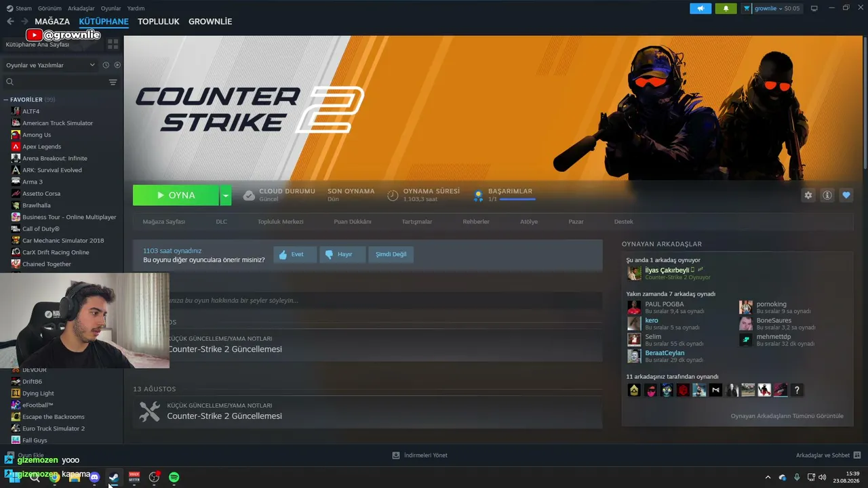Open Voicemeeter from the taskbar

pyautogui.click(x=134, y=477)
